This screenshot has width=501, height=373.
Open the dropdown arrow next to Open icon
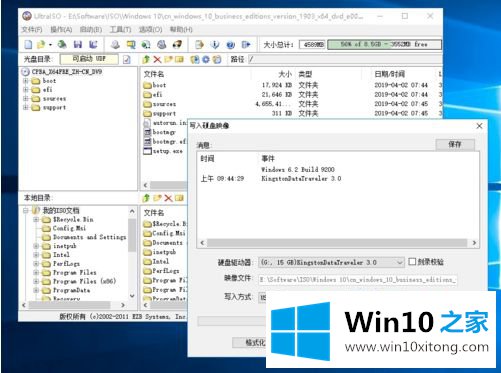coord(50,45)
